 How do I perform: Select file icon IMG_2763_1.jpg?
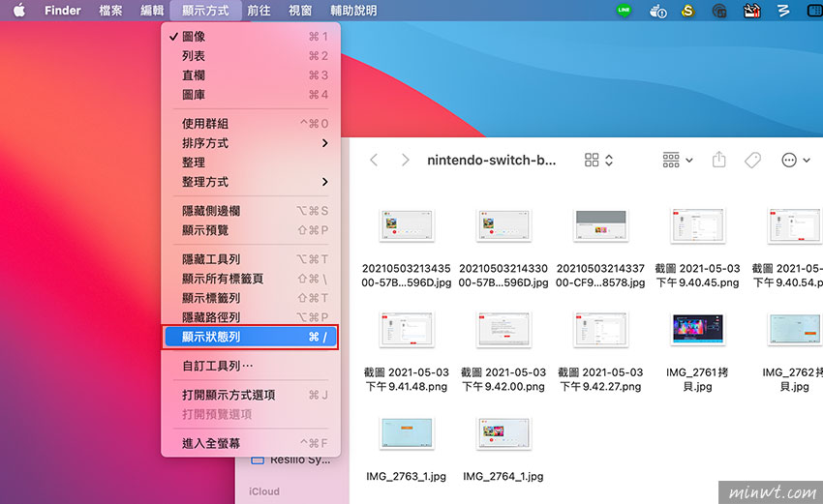click(x=407, y=433)
